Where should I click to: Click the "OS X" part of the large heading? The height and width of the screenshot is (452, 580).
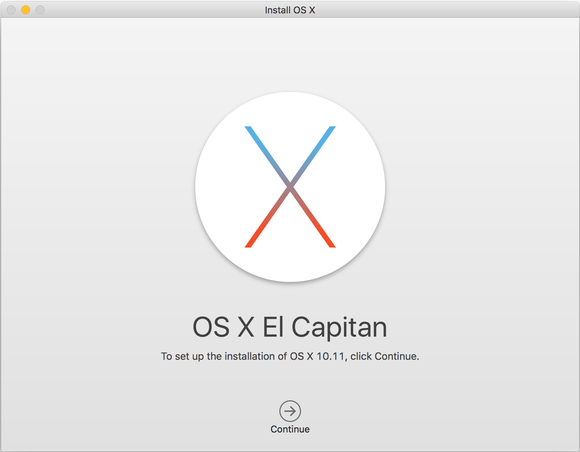pyautogui.click(x=223, y=327)
